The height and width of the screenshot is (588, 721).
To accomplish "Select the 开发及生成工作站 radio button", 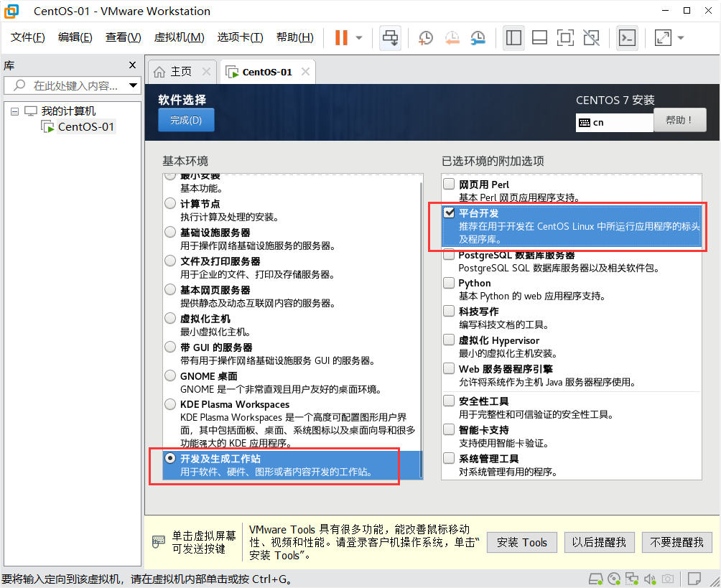I will point(170,458).
